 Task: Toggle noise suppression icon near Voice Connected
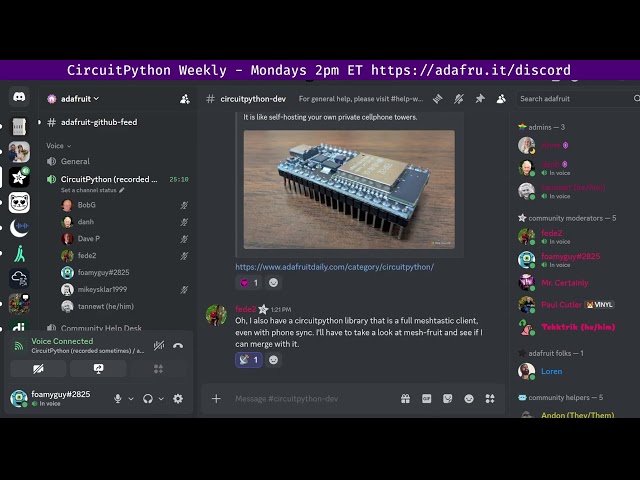tap(159, 346)
